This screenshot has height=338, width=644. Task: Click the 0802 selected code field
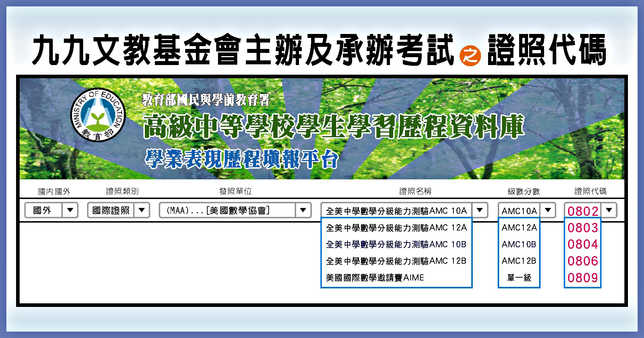[583, 211]
